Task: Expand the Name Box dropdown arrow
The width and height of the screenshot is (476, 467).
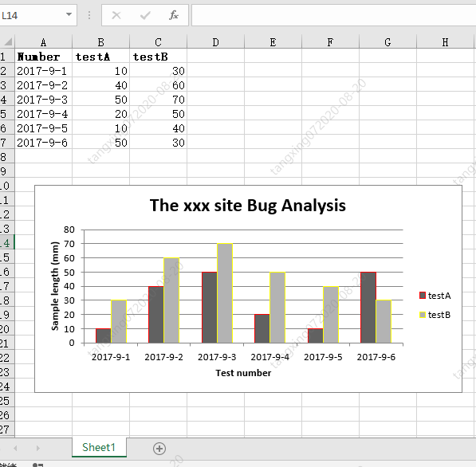Action: point(69,14)
